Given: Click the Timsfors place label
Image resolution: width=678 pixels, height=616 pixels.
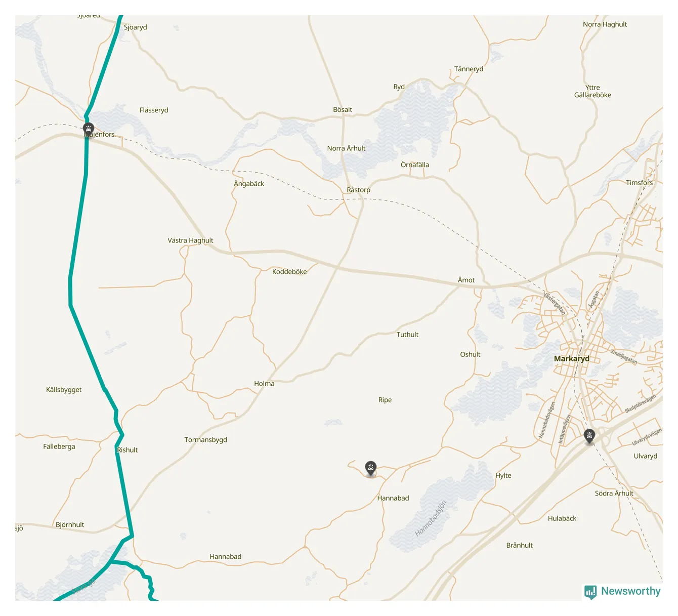Looking at the screenshot, I should pyautogui.click(x=639, y=183).
